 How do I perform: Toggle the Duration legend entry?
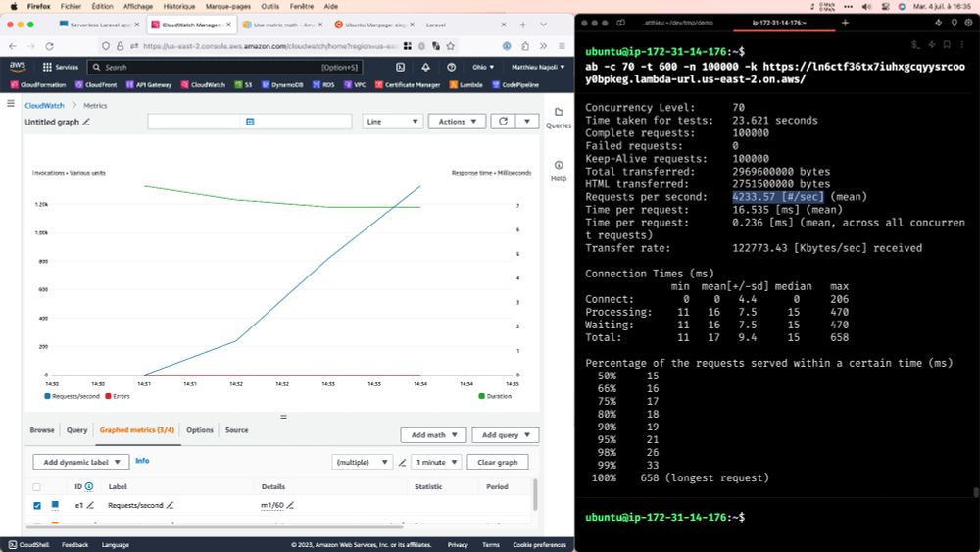[x=495, y=396]
